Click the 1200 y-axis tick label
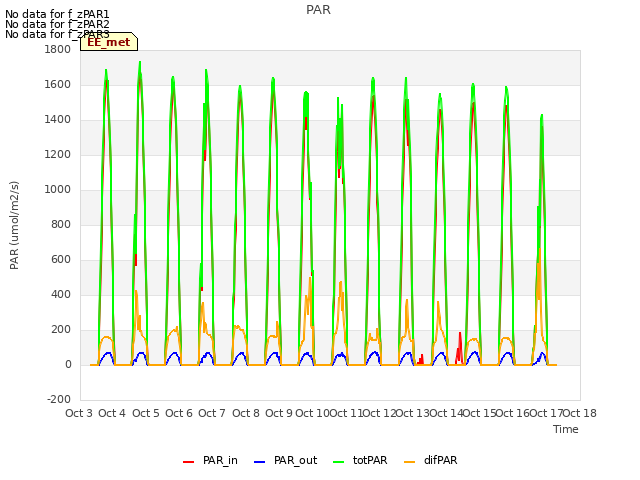The image size is (640, 480). pos(58,155)
